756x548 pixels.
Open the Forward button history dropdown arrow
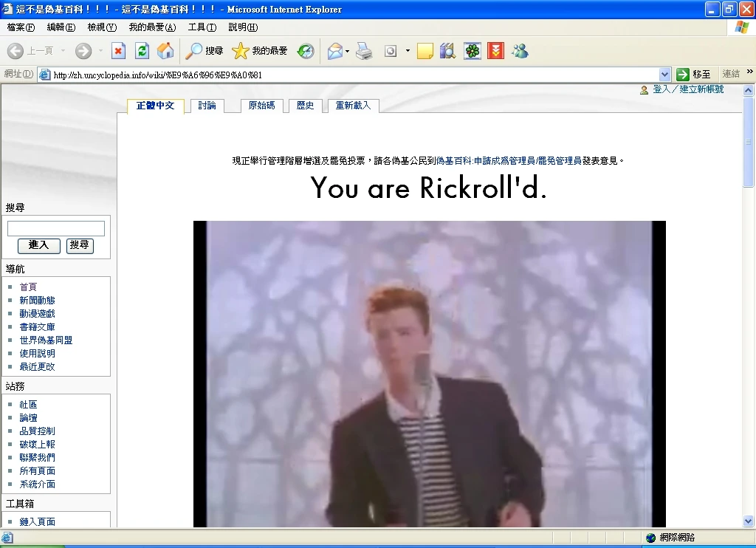point(100,51)
